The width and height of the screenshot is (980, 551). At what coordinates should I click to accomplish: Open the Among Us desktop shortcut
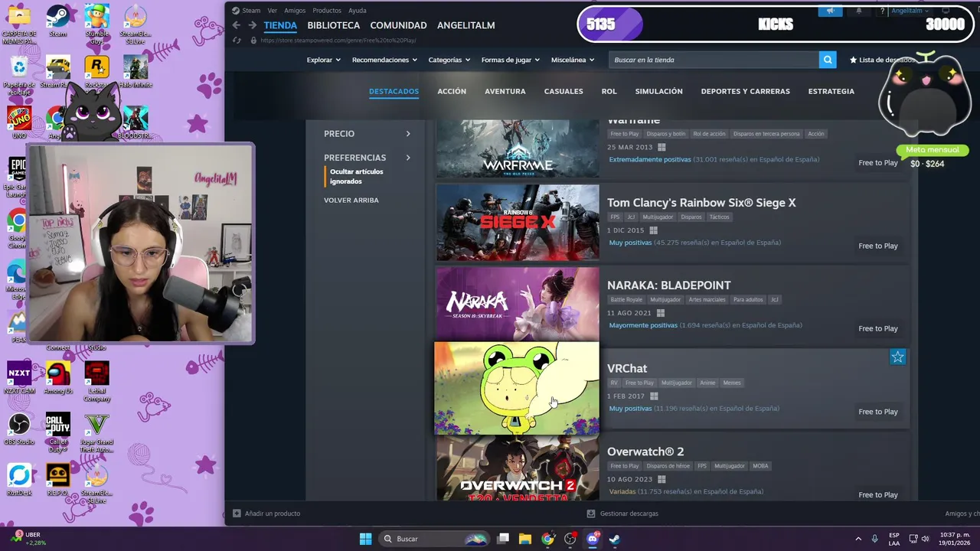pos(57,378)
